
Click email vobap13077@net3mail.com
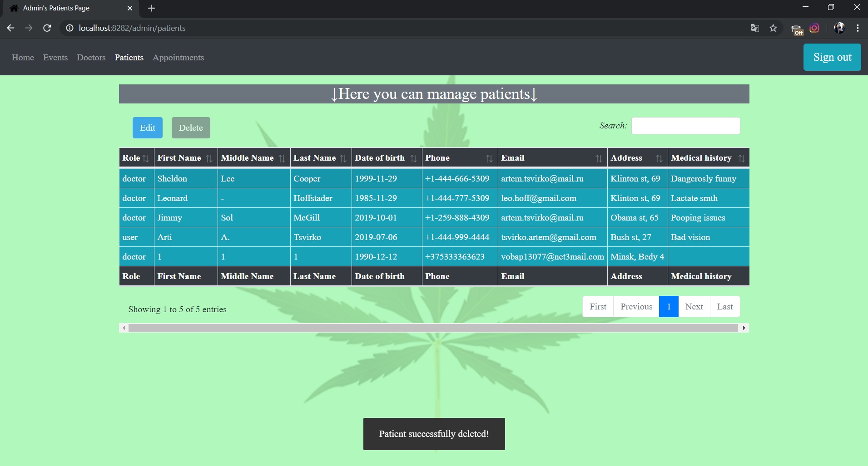[553, 257]
